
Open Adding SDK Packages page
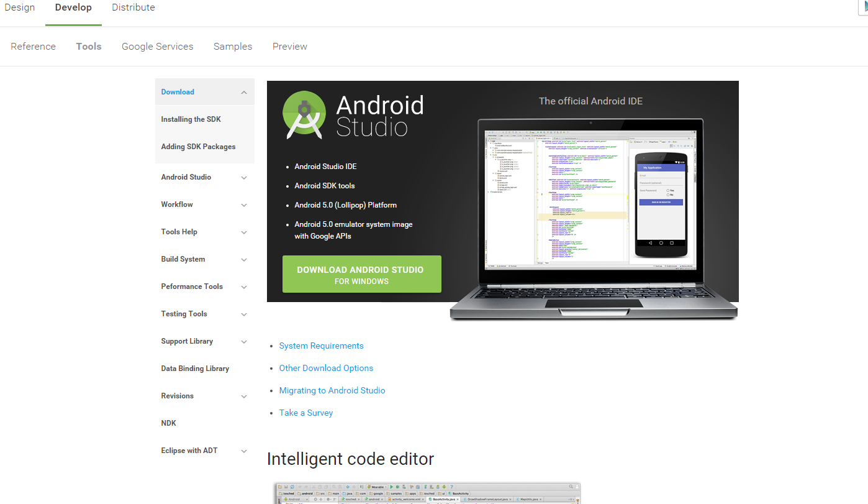coord(198,147)
